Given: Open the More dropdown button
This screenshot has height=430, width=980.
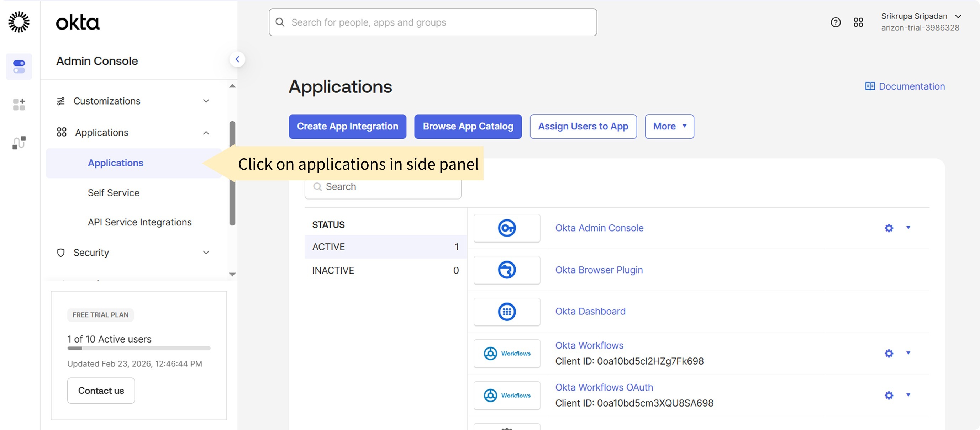Looking at the screenshot, I should 669,127.
